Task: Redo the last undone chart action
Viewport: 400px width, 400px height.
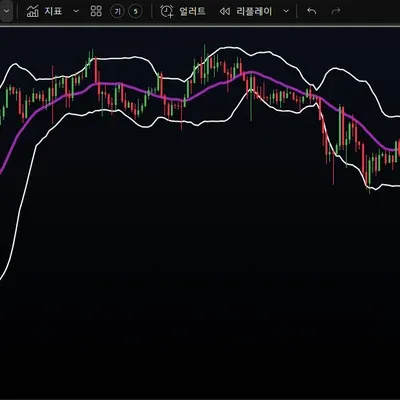Action: click(336, 11)
